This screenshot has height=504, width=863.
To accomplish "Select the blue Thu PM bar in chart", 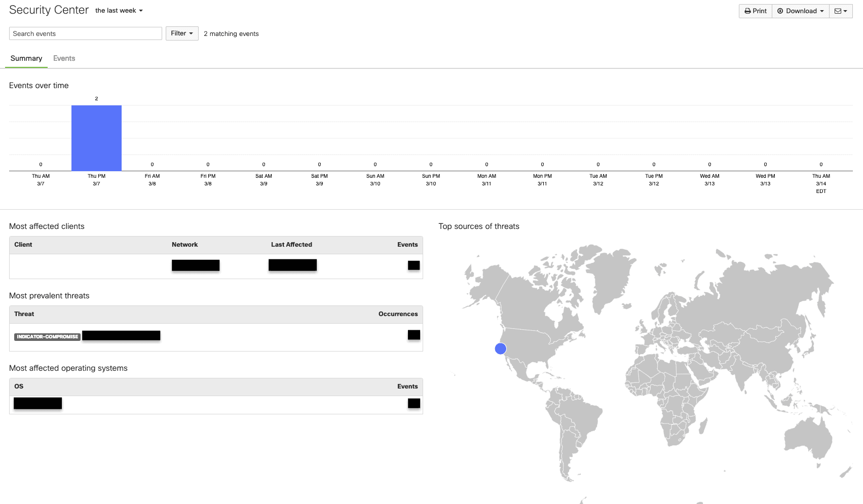I will click(x=96, y=137).
